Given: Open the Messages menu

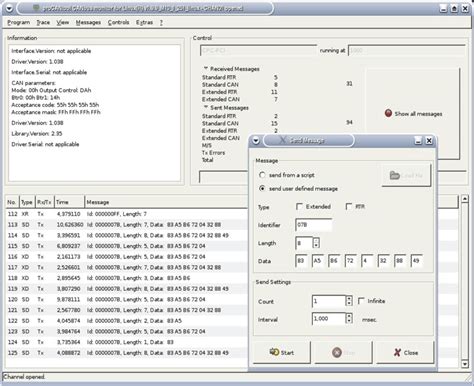Looking at the screenshot, I should (88, 22).
